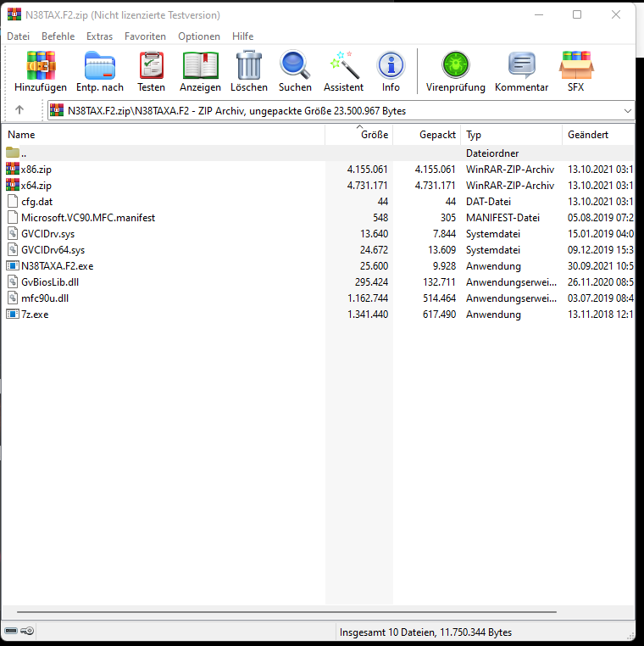Open the Anzeigen book icon
Viewport: 644px width, 646px height.
(201, 65)
